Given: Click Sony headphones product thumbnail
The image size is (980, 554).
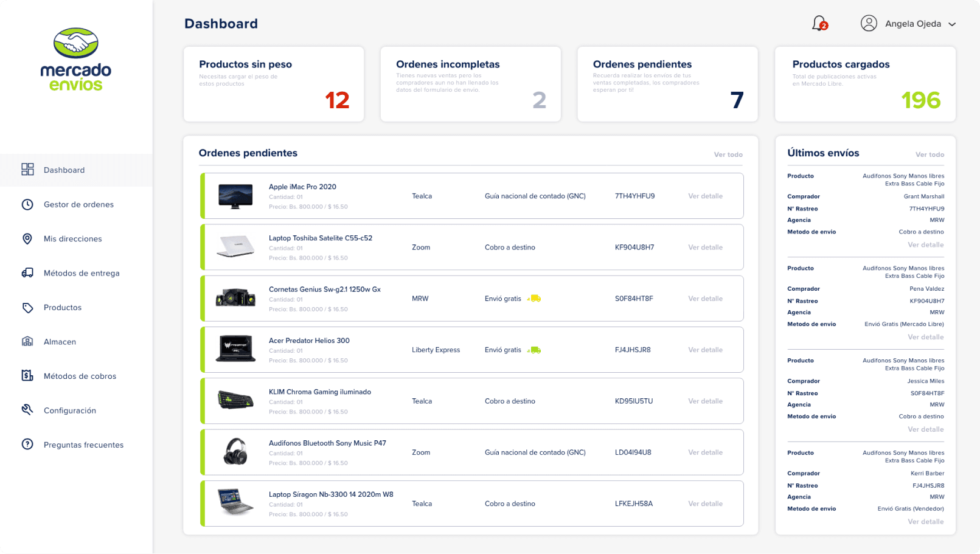Looking at the screenshot, I should click(235, 452).
